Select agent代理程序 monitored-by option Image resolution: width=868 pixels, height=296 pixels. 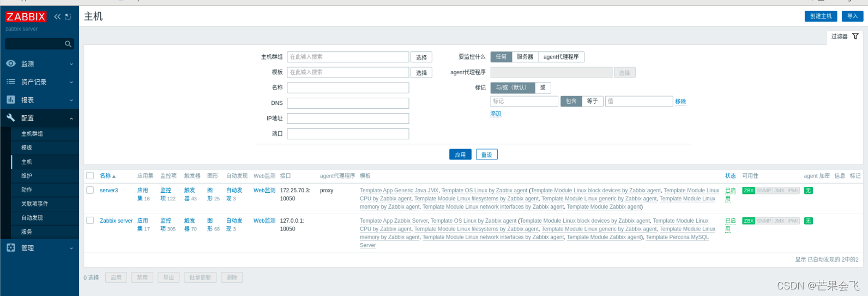(x=561, y=57)
